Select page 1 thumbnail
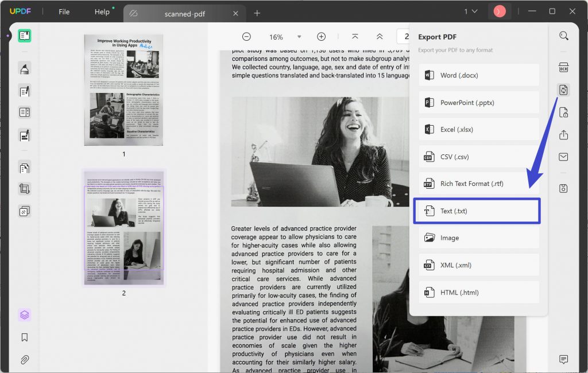Image resolution: width=588 pixels, height=373 pixels. pyautogui.click(x=124, y=90)
